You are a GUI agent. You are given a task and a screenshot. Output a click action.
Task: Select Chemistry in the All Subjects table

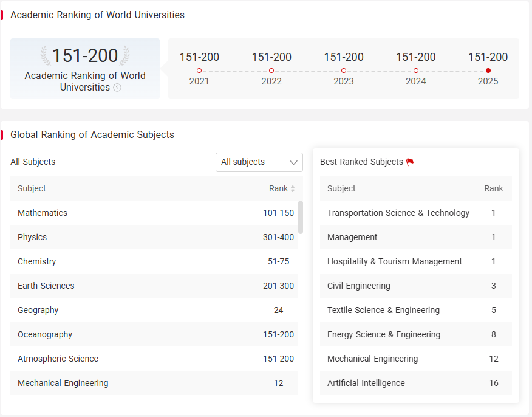coord(154,261)
